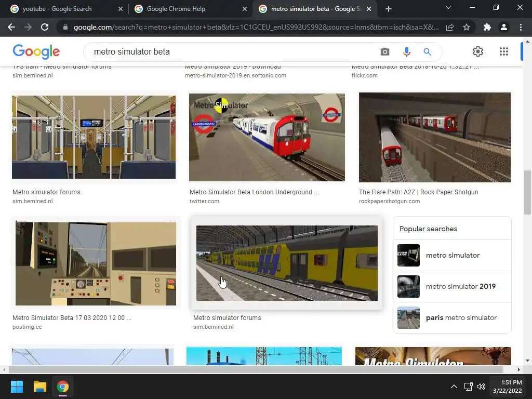Bookmark this page with the star icon

click(467, 27)
